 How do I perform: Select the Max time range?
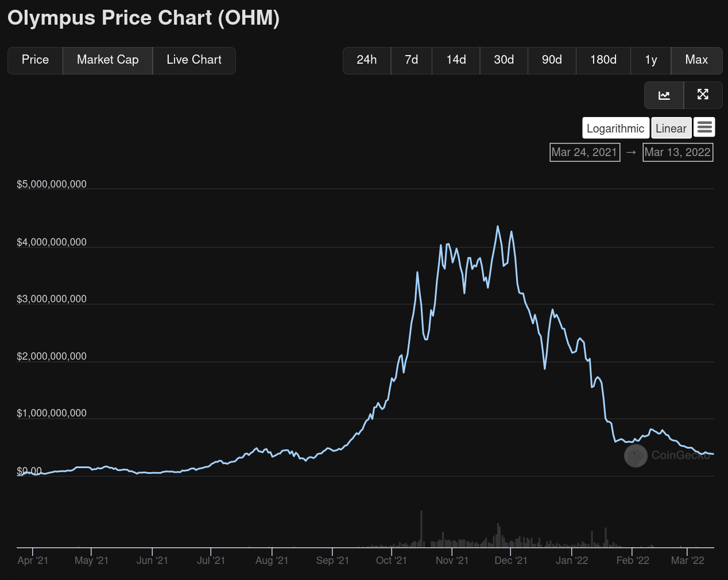pyautogui.click(x=696, y=60)
